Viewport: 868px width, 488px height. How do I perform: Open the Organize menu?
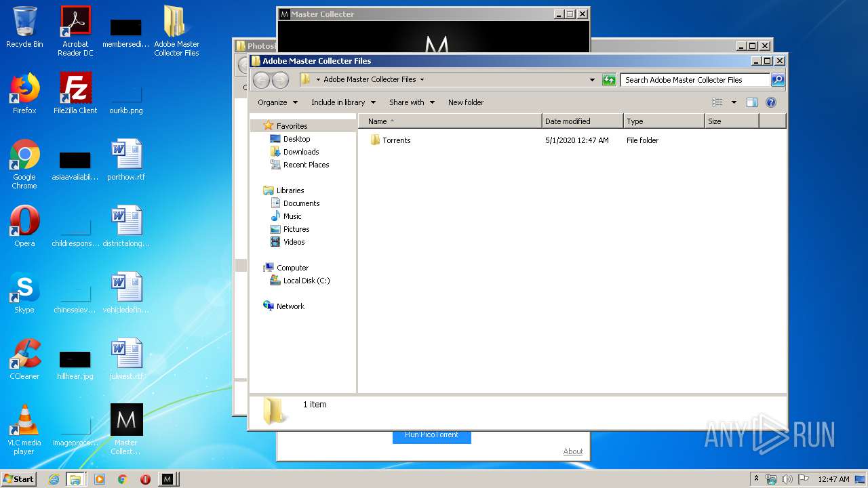[x=277, y=102]
